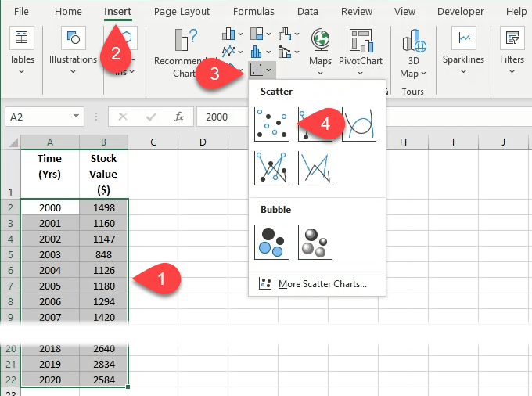The height and width of the screenshot is (396, 532).
Task: Choose Scatter with Straight Lines and Markers
Action: [271, 168]
